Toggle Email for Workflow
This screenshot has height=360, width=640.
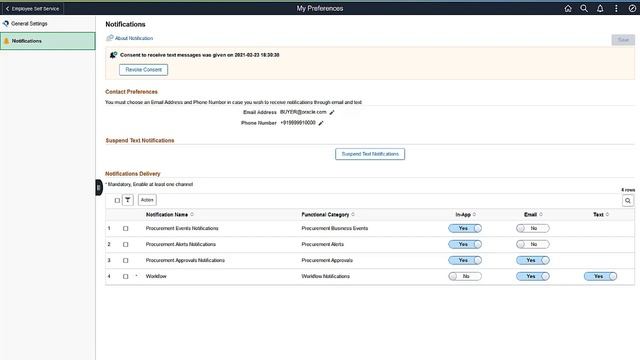pos(533,276)
